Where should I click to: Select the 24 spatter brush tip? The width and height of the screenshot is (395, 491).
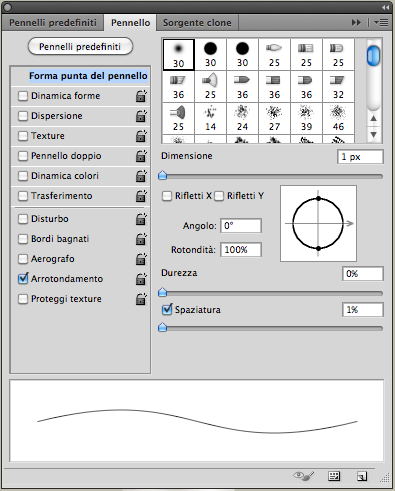(242, 119)
